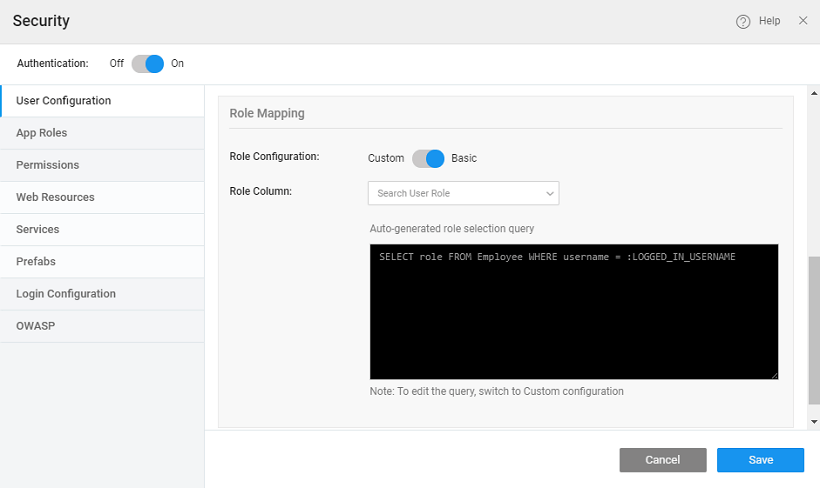Open the User Configuration tab

(x=63, y=101)
